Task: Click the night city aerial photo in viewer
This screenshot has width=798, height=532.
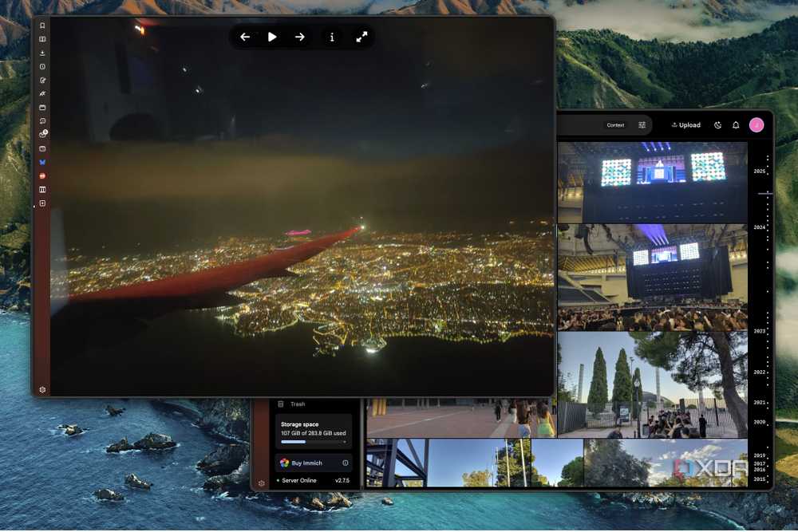Action: (x=302, y=206)
